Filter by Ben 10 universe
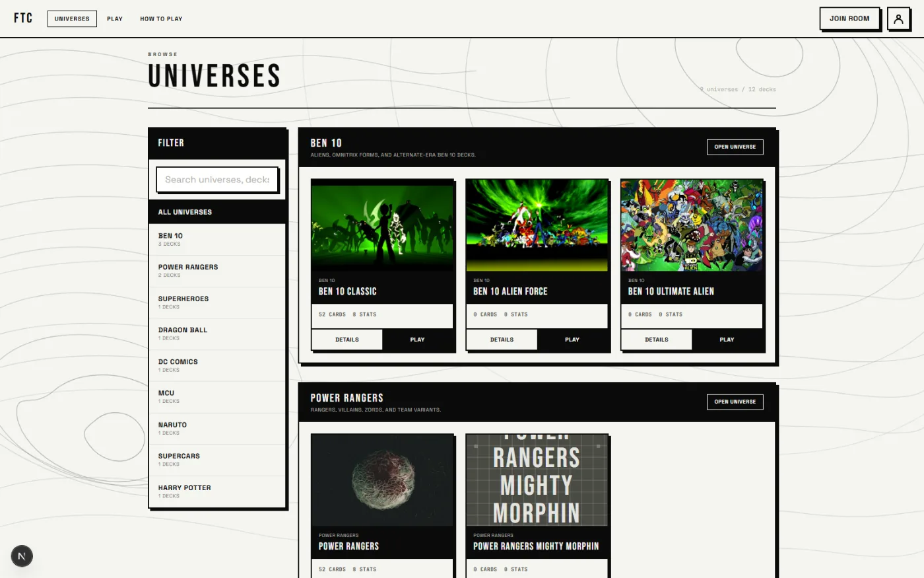The height and width of the screenshot is (578, 924). [x=217, y=239]
